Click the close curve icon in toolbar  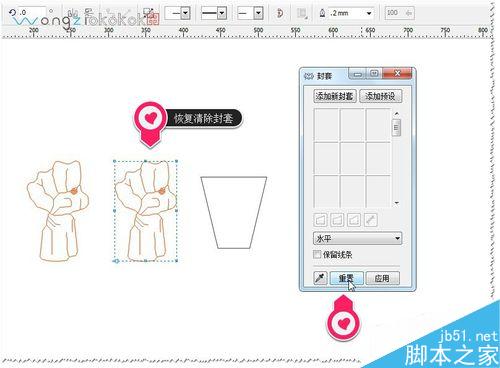tap(280, 13)
